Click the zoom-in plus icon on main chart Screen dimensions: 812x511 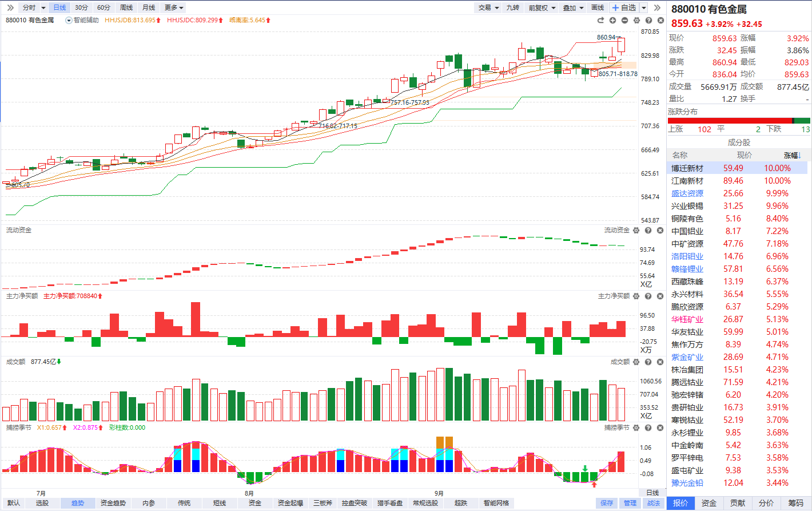612,20
